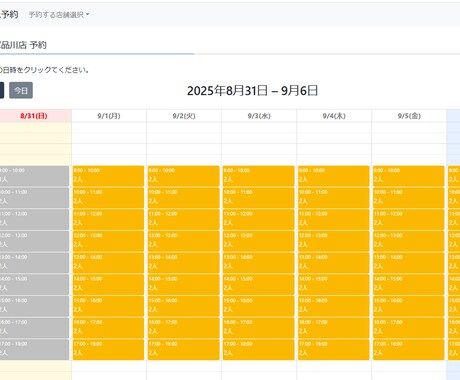
Task: Pick Friday 9/5(金) 9:00-10:00 slot
Action: click(x=409, y=176)
